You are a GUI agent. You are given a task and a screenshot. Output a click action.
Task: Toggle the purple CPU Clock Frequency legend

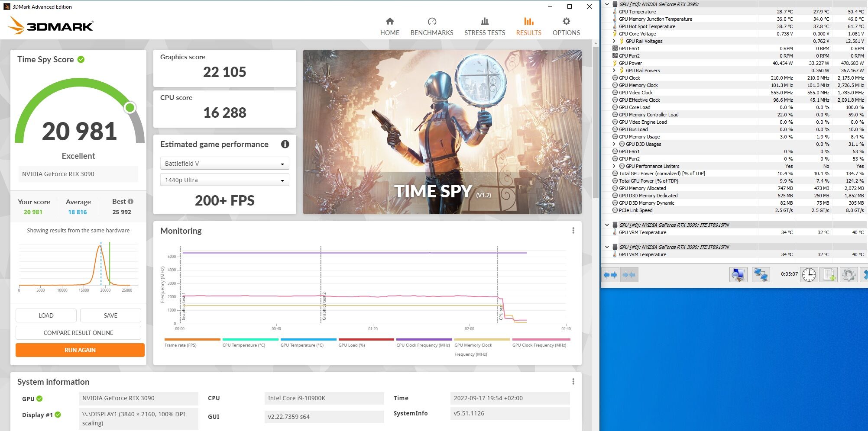click(x=424, y=343)
